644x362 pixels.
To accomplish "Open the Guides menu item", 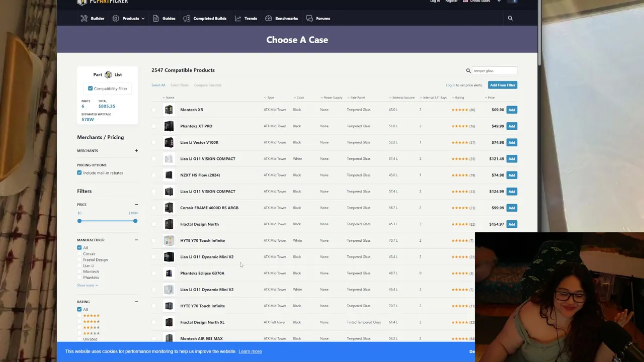I will pos(164,18).
